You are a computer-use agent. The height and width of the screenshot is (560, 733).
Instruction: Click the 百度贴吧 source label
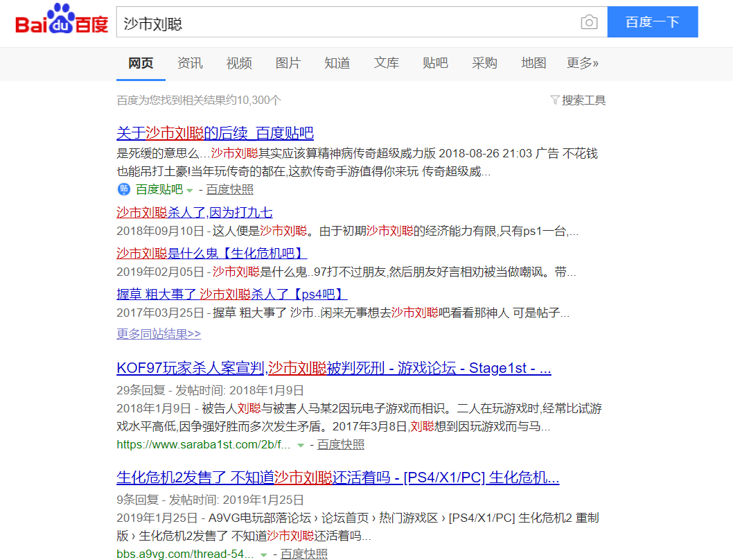tap(159, 189)
